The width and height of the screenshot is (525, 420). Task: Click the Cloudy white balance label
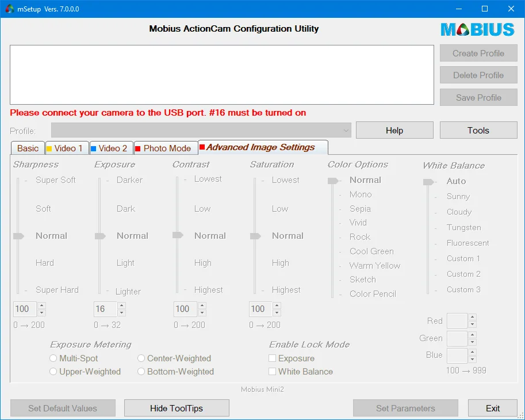(x=459, y=212)
